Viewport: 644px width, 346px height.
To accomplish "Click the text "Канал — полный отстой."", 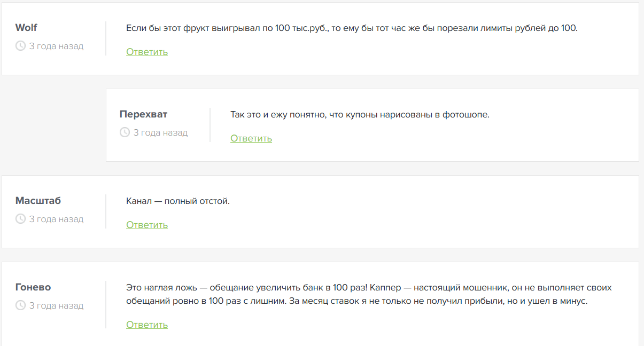I will (x=178, y=201).
